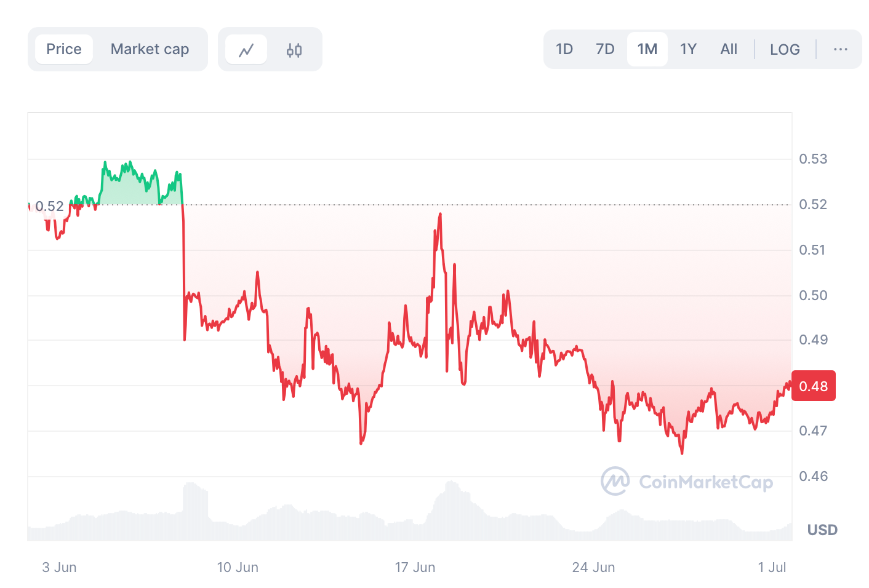Click the red 0.48 price badge
This screenshot has height=588, width=869.
[814, 386]
